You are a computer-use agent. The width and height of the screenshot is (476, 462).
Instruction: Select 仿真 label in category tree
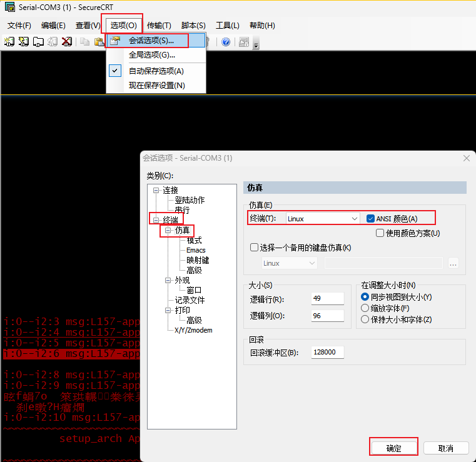182,231
